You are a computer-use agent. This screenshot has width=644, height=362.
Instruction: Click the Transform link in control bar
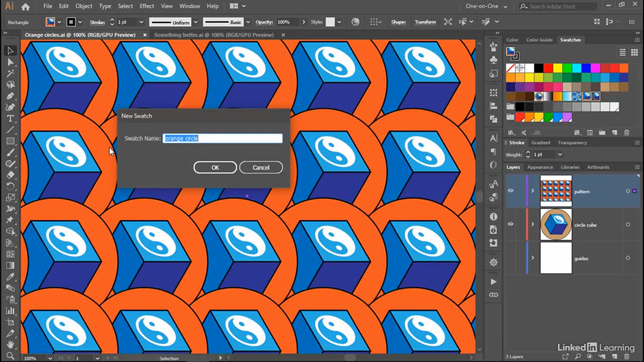[x=425, y=22]
